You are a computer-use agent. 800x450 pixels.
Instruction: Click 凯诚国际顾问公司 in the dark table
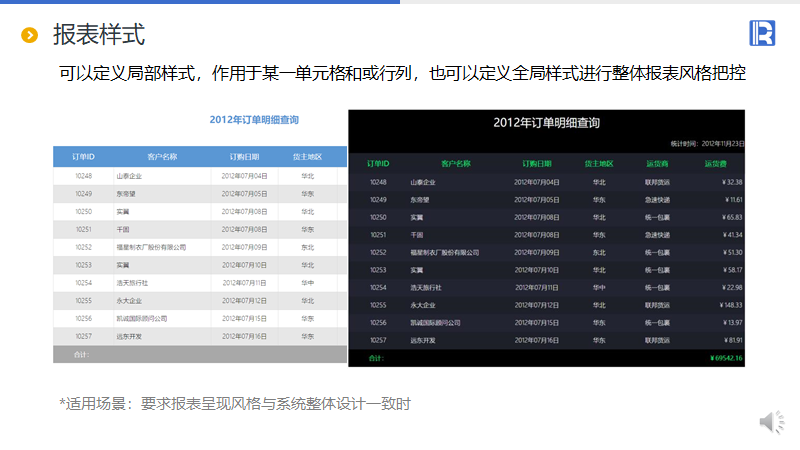(x=435, y=323)
